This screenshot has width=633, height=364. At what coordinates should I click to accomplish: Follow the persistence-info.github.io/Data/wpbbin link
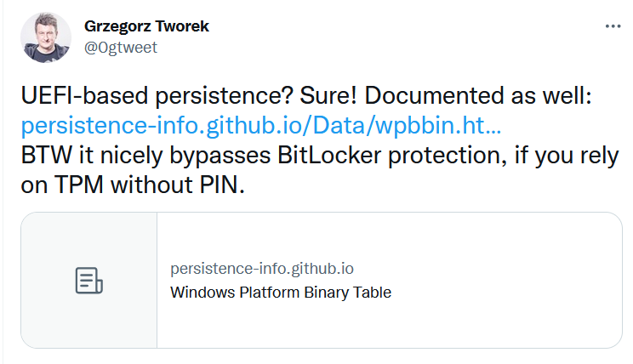point(260,127)
